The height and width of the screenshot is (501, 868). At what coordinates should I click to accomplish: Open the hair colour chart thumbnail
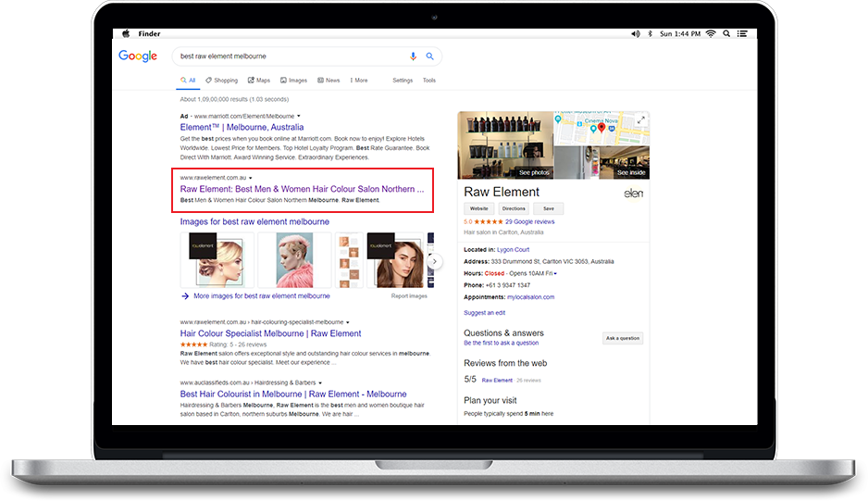(349, 260)
